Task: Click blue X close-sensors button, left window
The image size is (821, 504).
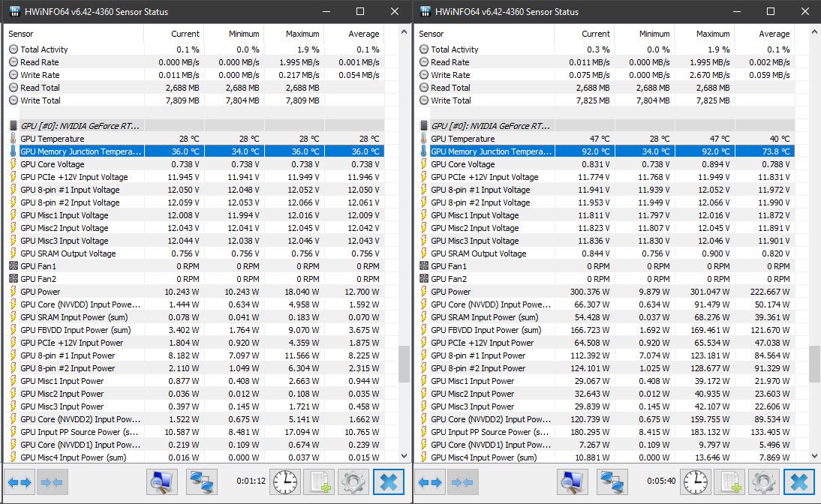Action: pyautogui.click(x=389, y=481)
